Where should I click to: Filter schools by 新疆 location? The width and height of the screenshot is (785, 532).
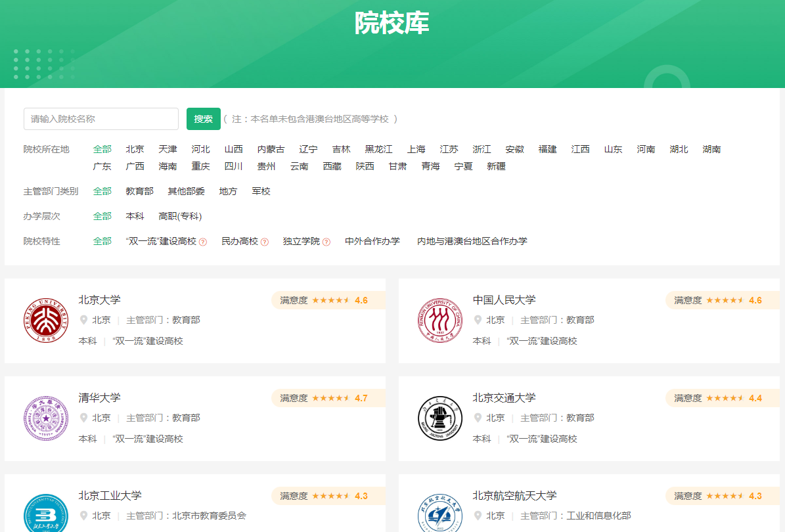click(x=496, y=166)
